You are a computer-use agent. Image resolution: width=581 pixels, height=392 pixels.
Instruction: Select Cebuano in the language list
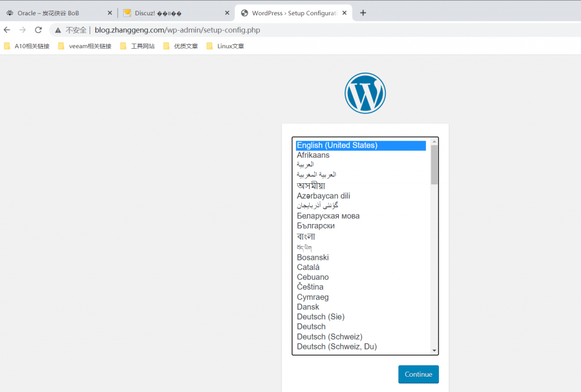click(361, 277)
